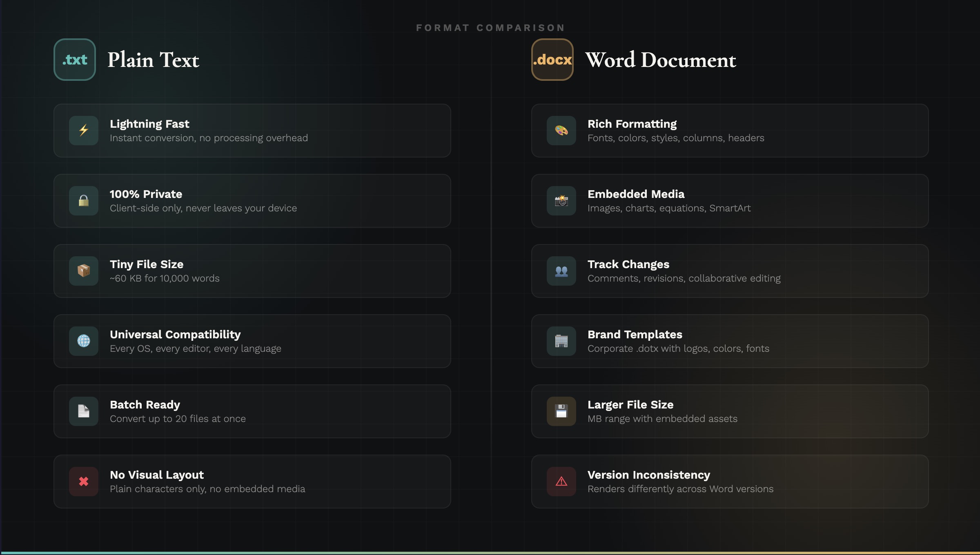This screenshot has height=555, width=980.
Task: Click the red X icon for No Visual Layout
Action: (x=84, y=482)
